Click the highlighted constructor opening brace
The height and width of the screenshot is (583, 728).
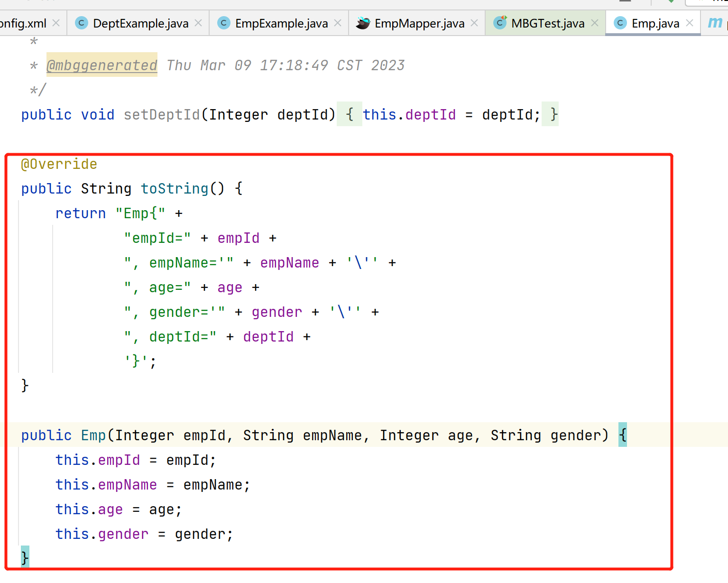623,435
